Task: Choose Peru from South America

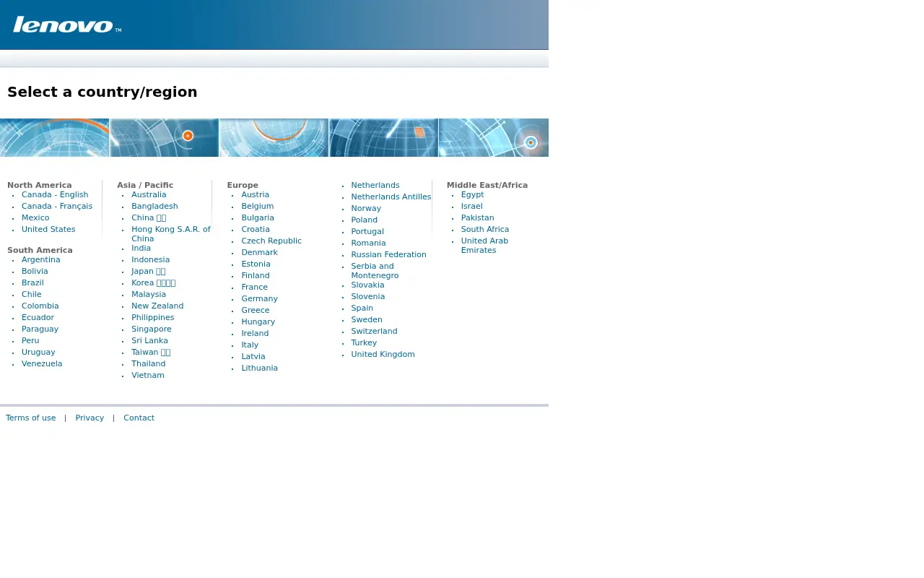Action: click(x=30, y=340)
